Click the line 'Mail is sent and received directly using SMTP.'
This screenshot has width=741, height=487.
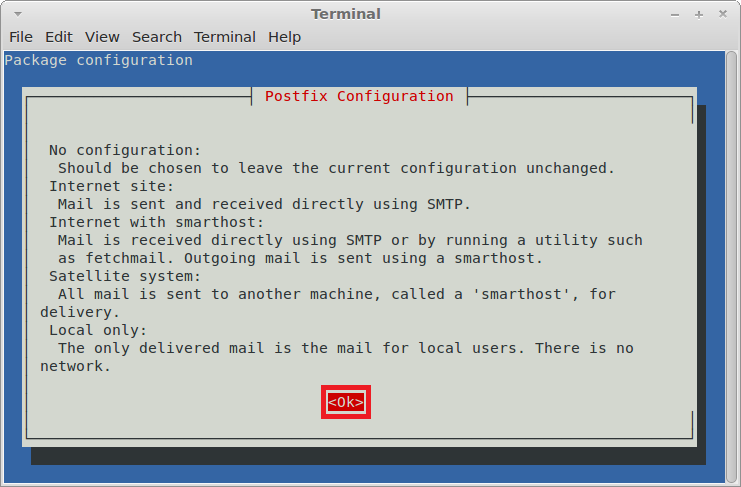(x=265, y=204)
